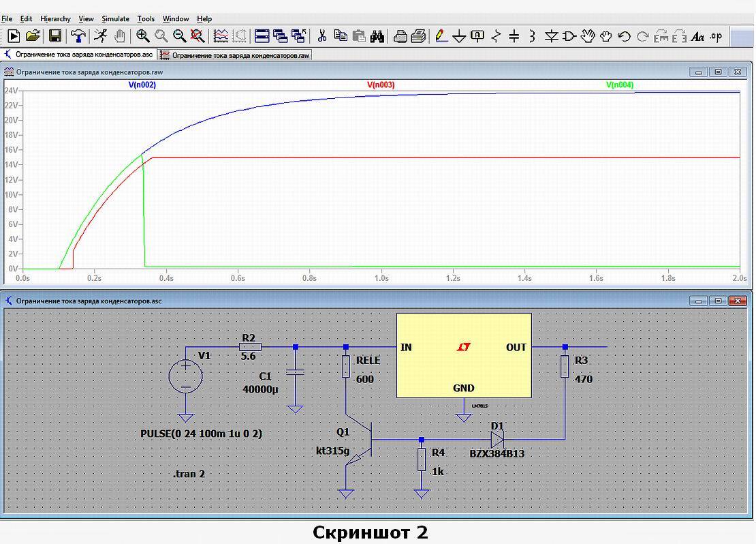756x544 pixels.
Task: Click the autorange waveform icon
Action: (221, 36)
